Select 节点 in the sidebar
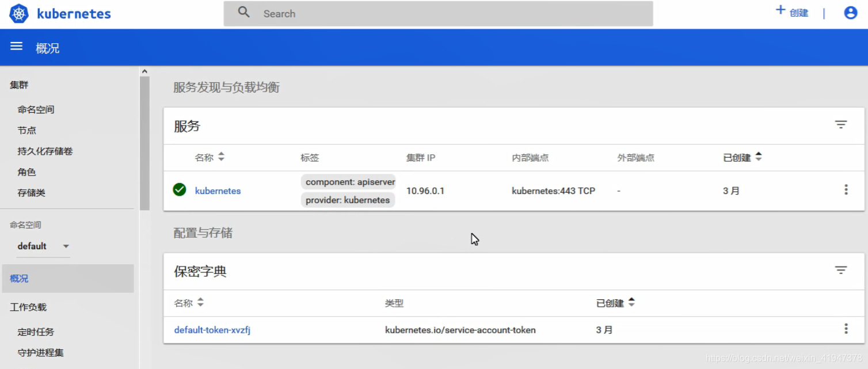 tap(27, 131)
